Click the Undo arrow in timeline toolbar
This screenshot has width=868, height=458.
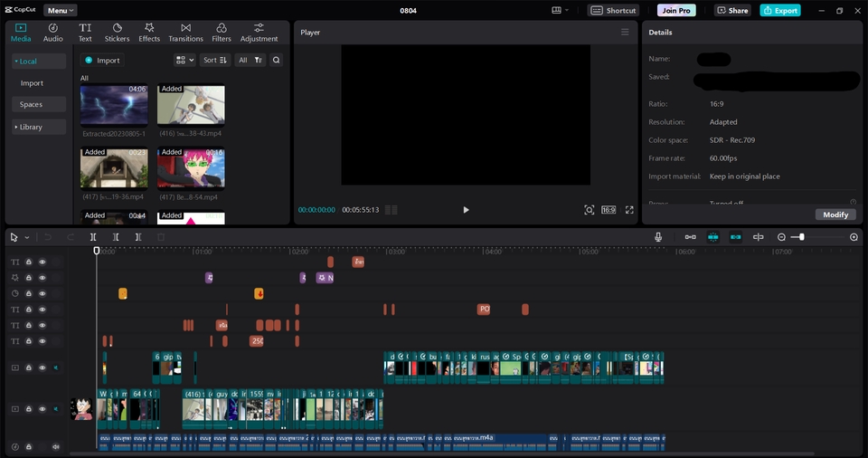(x=48, y=237)
